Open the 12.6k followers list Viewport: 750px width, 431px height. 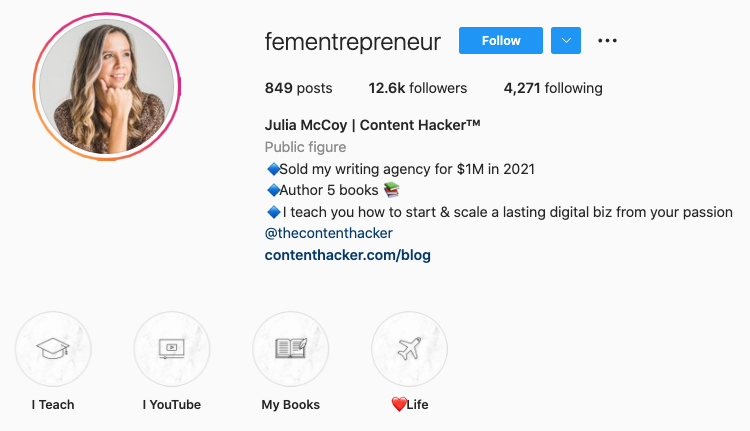(418, 88)
